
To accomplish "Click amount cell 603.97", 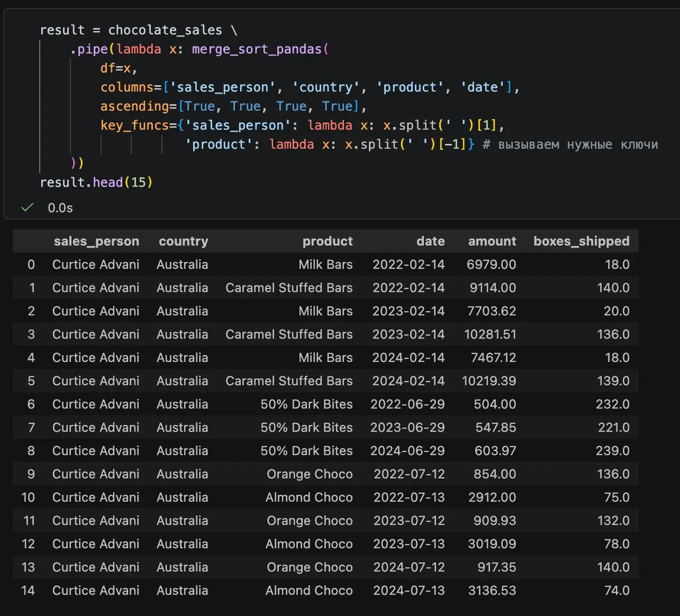I will pos(495,451).
